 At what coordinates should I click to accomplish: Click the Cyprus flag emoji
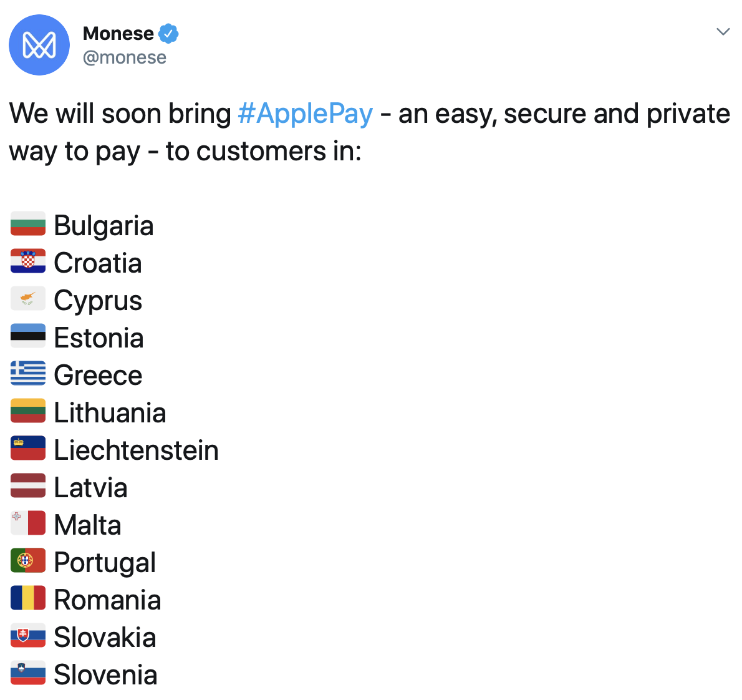click(x=28, y=298)
